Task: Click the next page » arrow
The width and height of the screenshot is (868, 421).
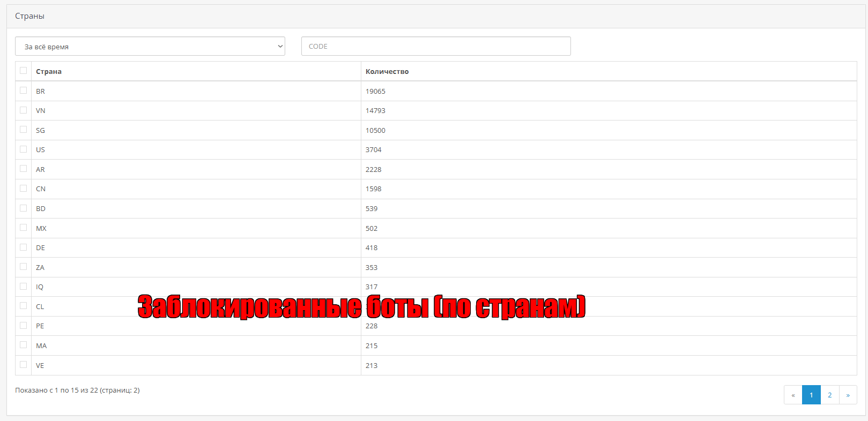Action: coord(848,395)
